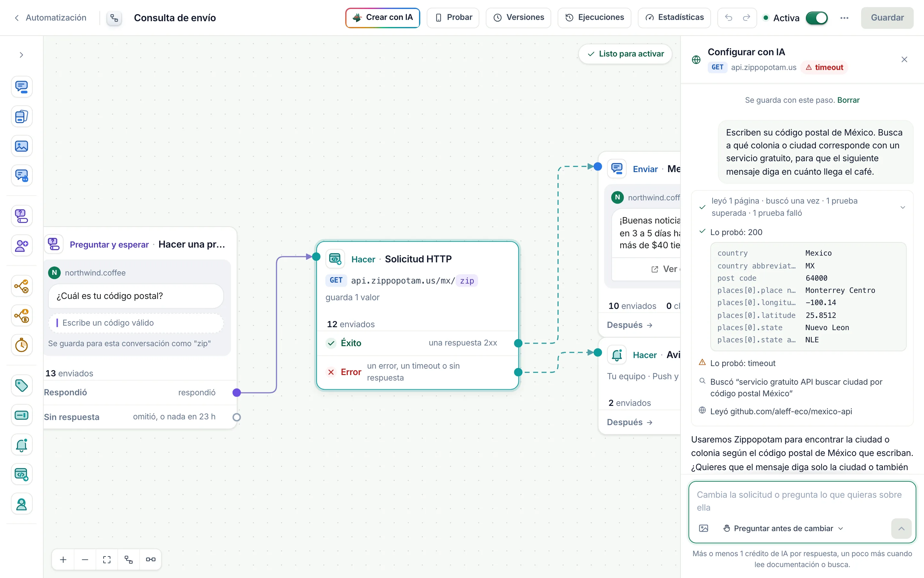Viewport: 924px width, 578px height.
Task: Auto-arrange the flow layout
Action: pyautogui.click(x=129, y=560)
